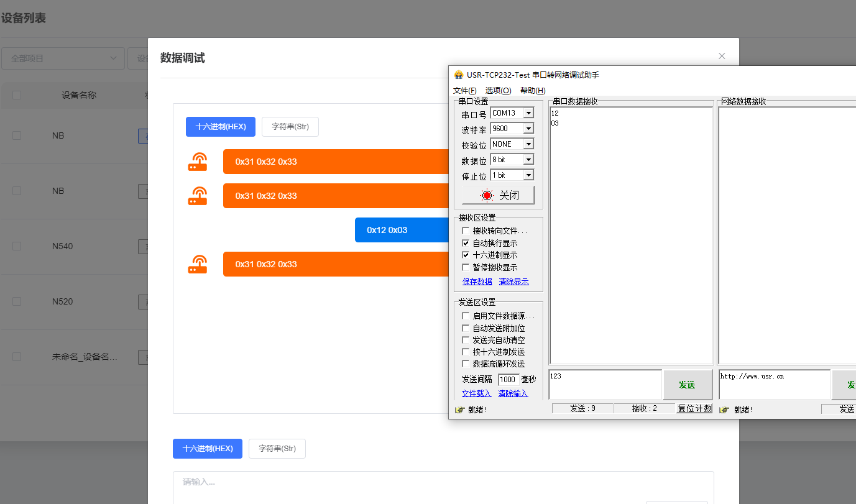Click the hand icon in serial status bar
Image resolution: width=856 pixels, height=504 pixels.
[x=460, y=410]
